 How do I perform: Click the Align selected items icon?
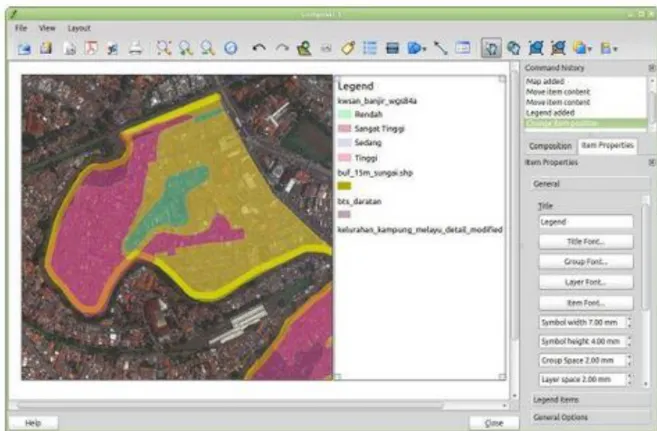pyautogui.click(x=606, y=49)
